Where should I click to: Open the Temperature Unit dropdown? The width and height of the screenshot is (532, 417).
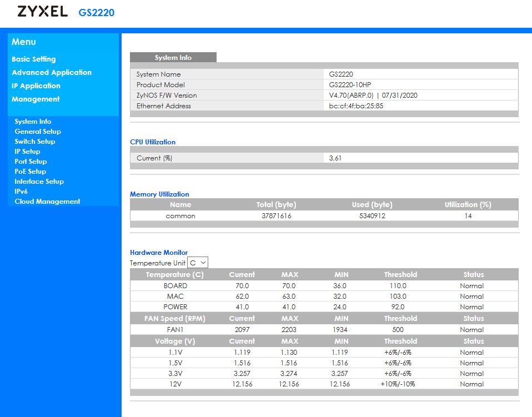pos(198,263)
